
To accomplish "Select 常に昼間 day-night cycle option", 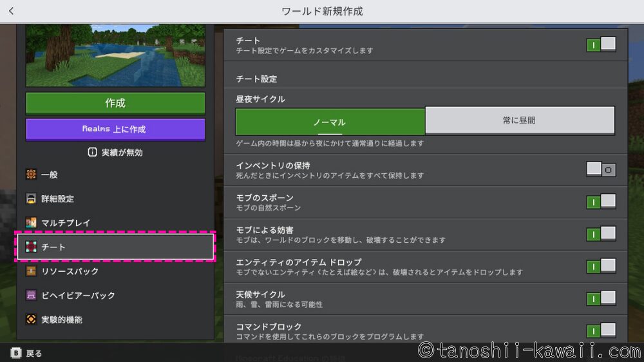I will tap(520, 120).
